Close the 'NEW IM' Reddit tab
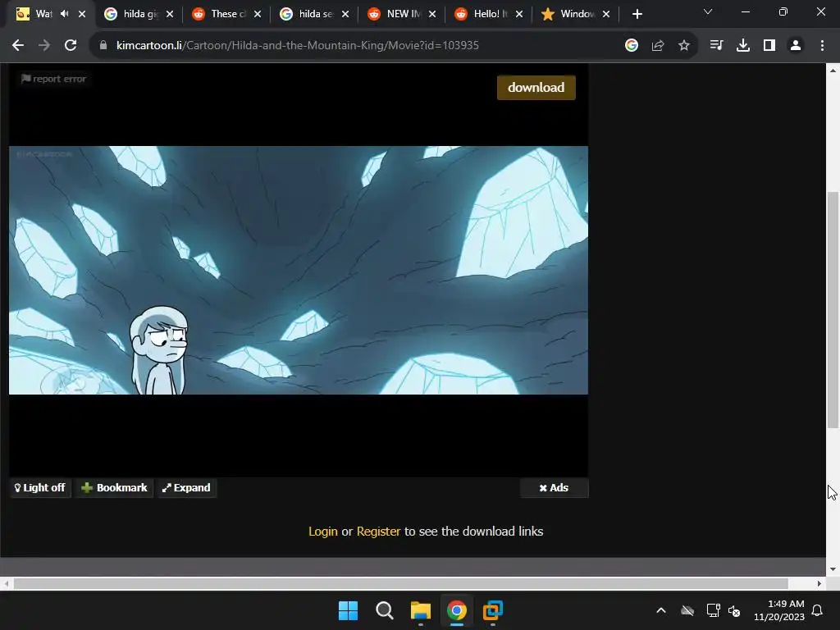 (432, 15)
